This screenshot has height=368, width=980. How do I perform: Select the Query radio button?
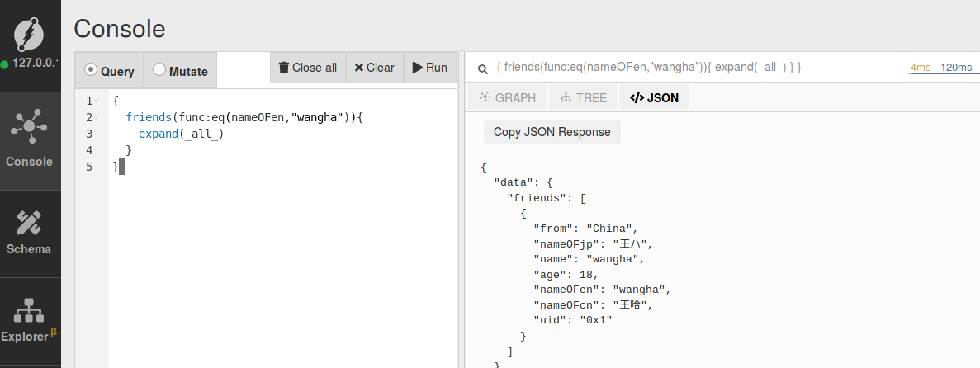coord(91,70)
